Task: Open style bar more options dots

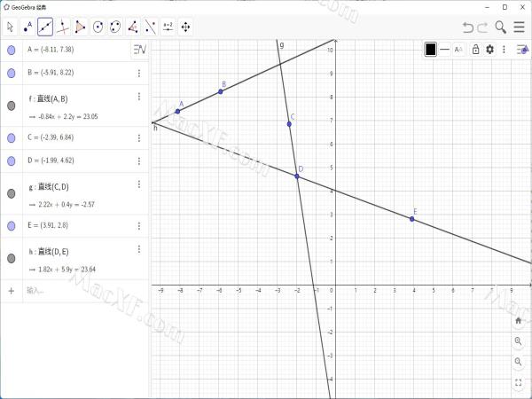Action: (x=504, y=50)
